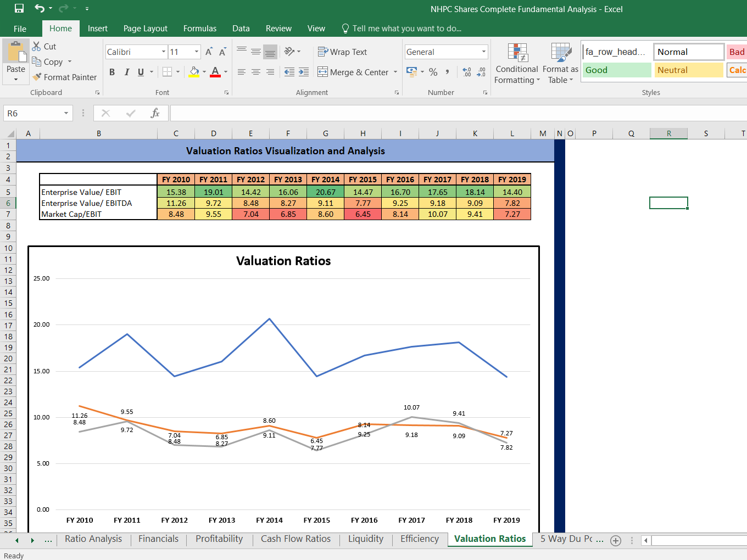The height and width of the screenshot is (560, 747).
Task: Toggle Bold formatting
Action: tap(112, 72)
